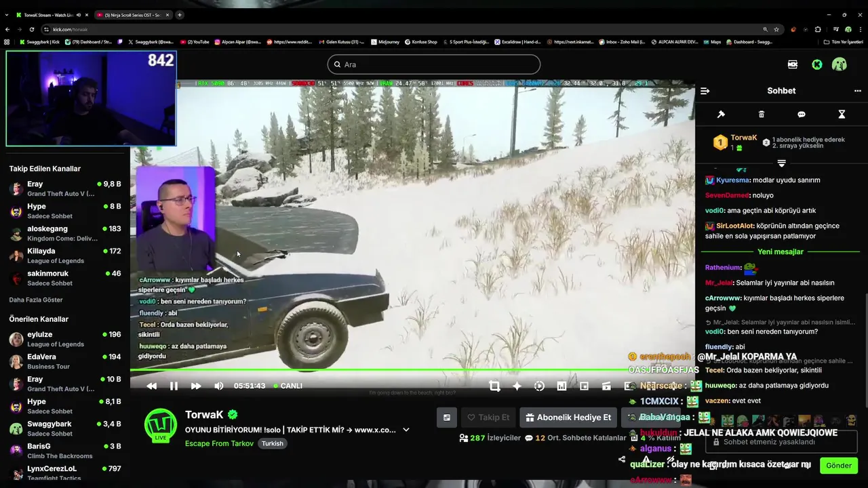Image resolution: width=868 pixels, height=488 pixels.
Task: Select the Turkish language tag
Action: point(273,443)
